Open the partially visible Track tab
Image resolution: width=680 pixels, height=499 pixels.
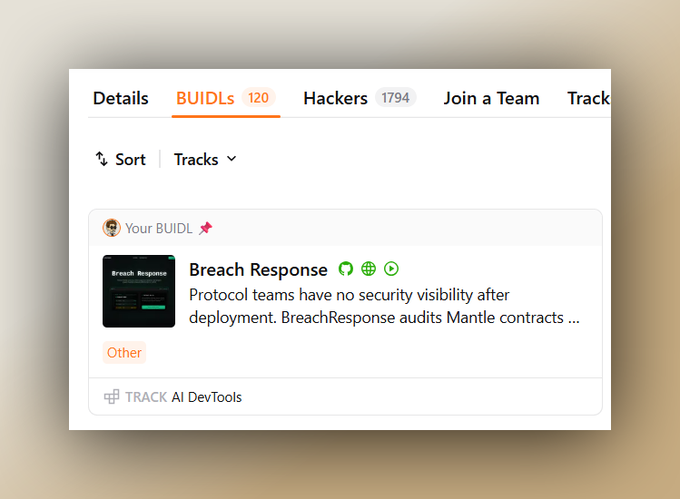588,98
